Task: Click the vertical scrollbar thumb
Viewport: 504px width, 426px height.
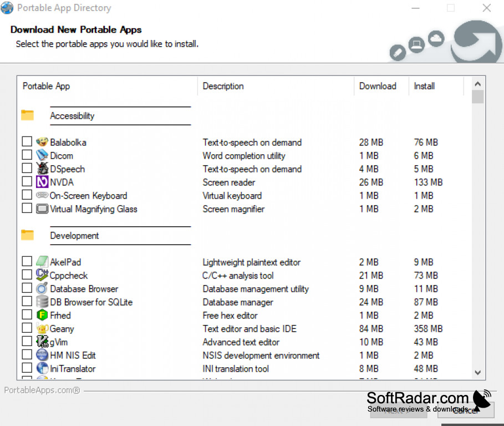Action: (477, 97)
